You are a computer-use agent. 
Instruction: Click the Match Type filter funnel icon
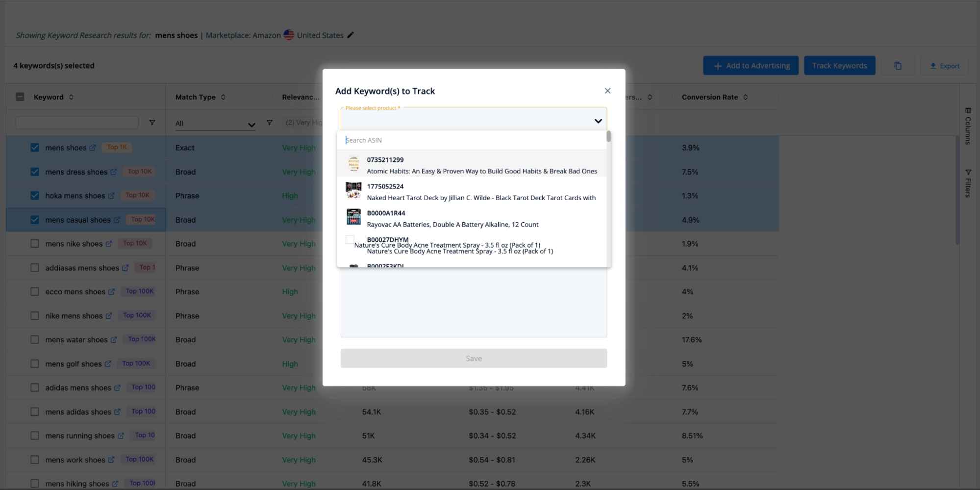tap(269, 123)
